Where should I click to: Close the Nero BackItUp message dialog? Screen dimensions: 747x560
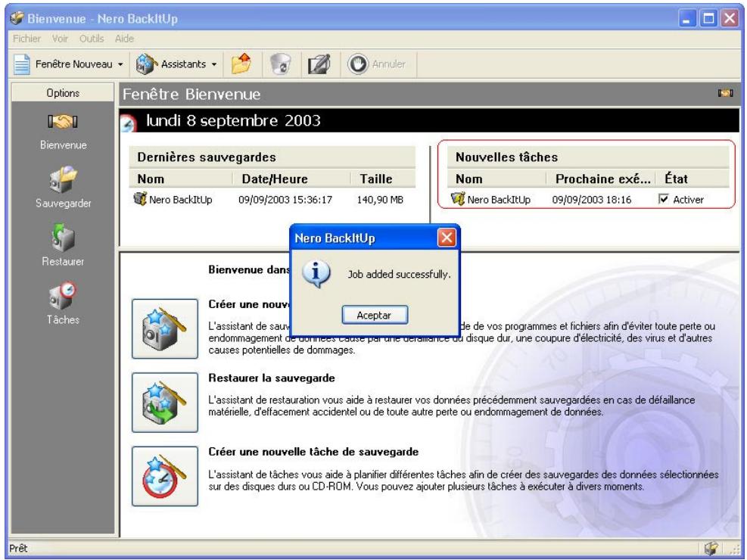447,237
